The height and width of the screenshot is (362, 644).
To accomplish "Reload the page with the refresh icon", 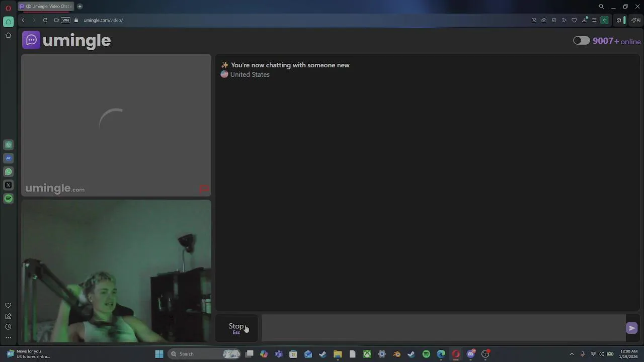I will [x=45, y=20].
